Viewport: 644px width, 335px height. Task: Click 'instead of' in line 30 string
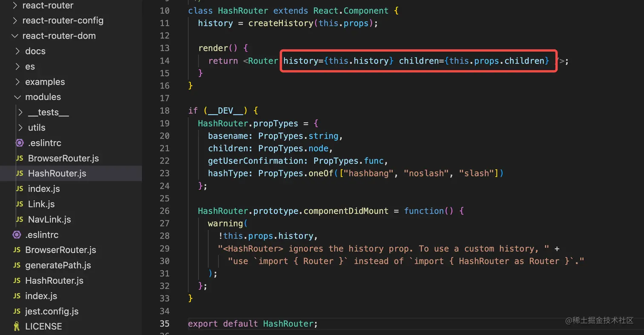[x=379, y=261]
